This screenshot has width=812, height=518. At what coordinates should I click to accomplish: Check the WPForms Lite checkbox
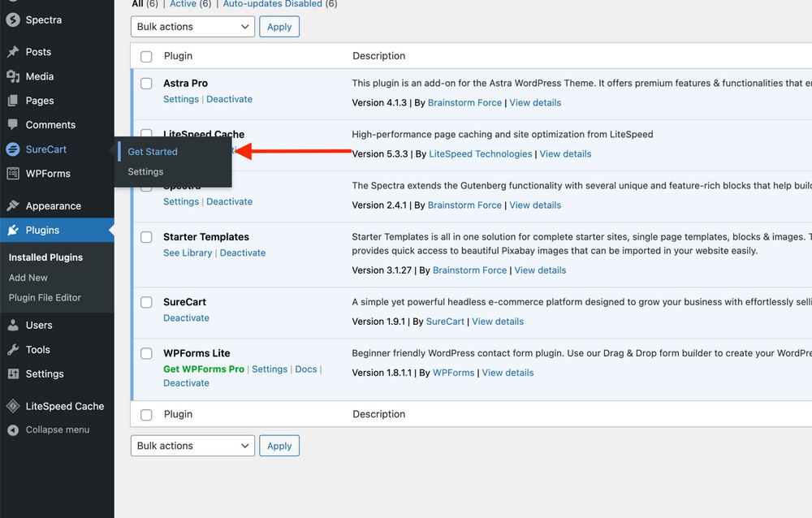point(146,353)
